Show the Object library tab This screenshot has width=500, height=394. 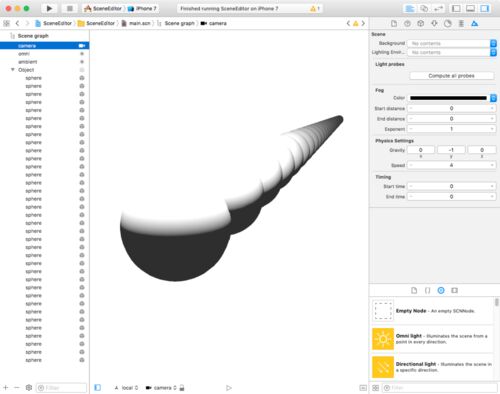pyautogui.click(x=441, y=290)
